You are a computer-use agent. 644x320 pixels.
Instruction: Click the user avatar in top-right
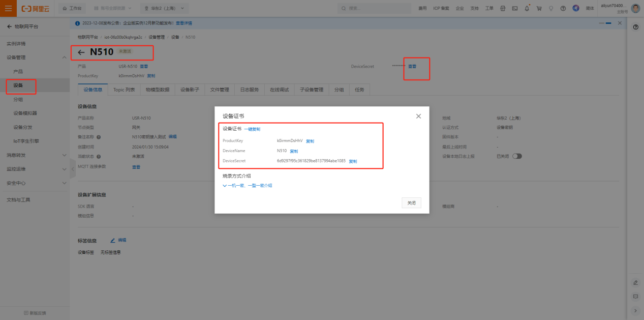pos(635,8)
